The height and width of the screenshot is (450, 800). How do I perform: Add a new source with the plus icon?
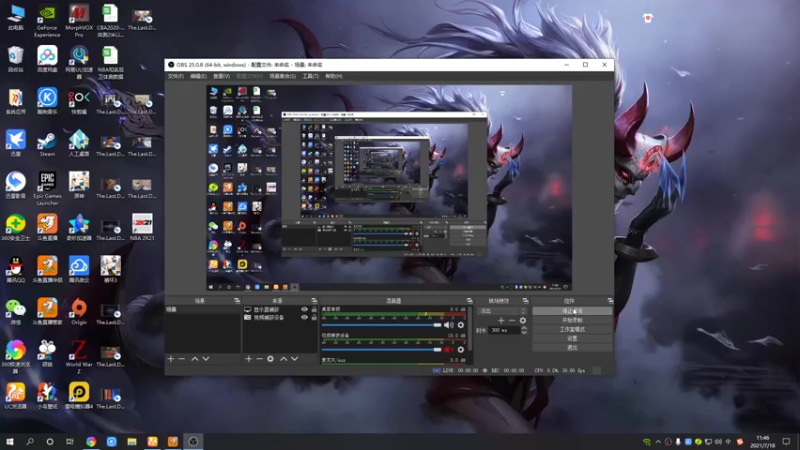tap(248, 359)
